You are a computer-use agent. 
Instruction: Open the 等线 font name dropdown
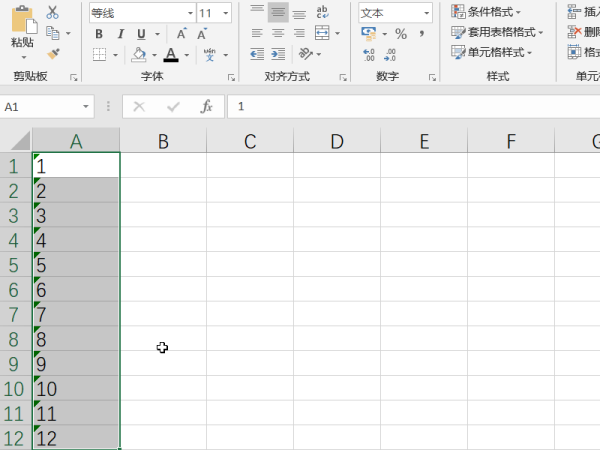190,13
